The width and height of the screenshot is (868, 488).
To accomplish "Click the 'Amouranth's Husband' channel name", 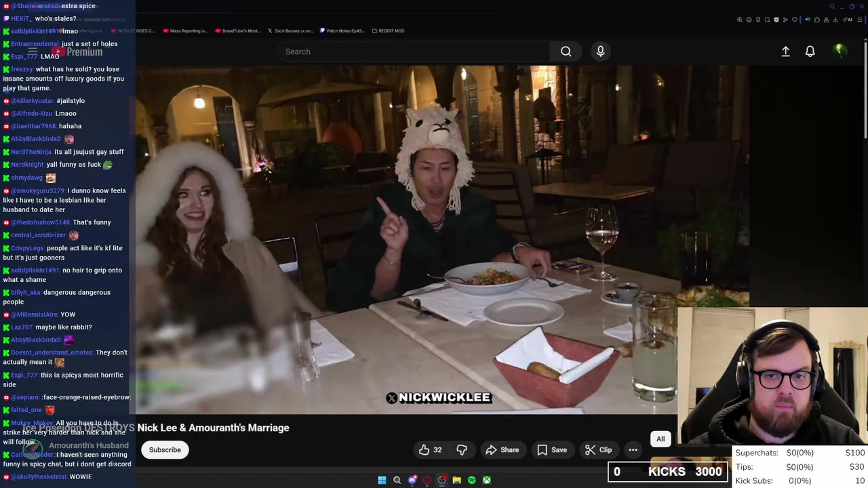I will coord(88,445).
